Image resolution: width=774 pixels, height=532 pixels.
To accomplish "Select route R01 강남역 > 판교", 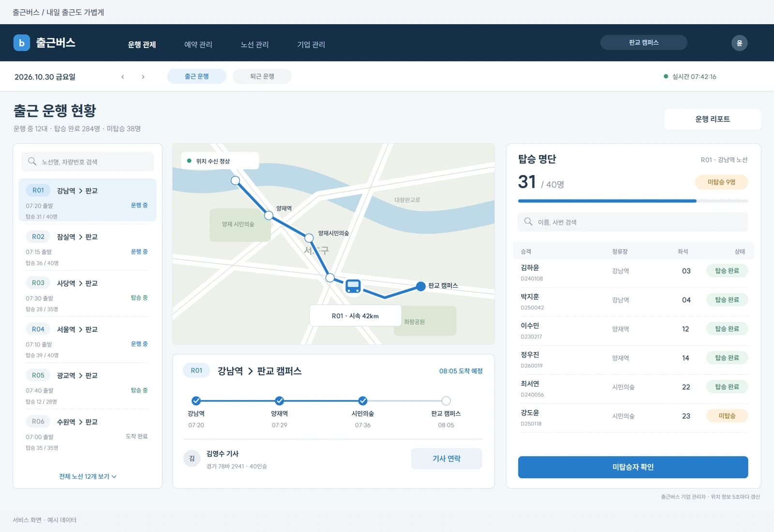I will (x=88, y=200).
